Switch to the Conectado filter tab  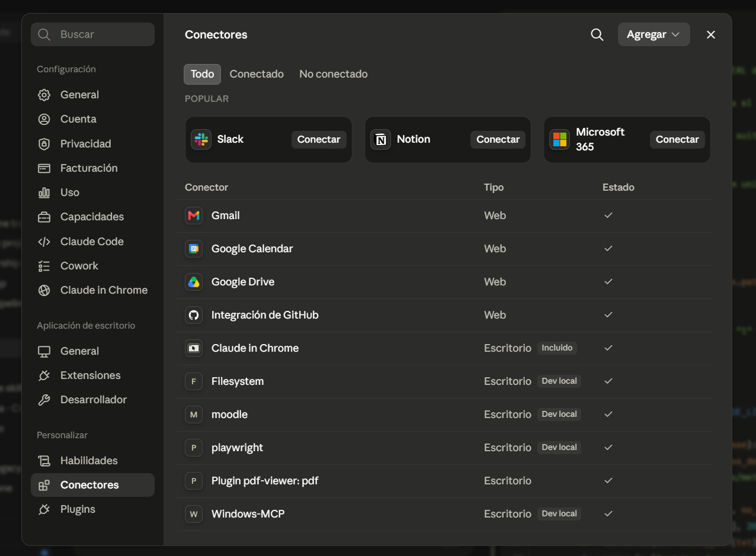257,74
